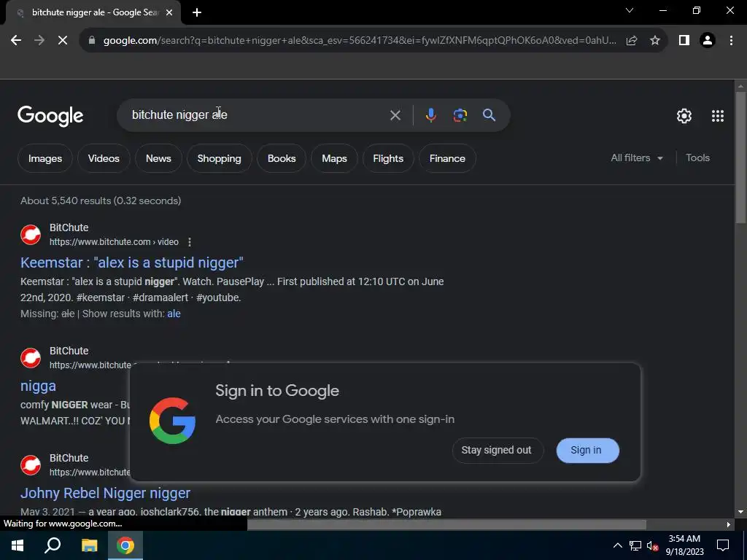Focus the Google search input field
The image size is (747, 560).
[258, 115]
